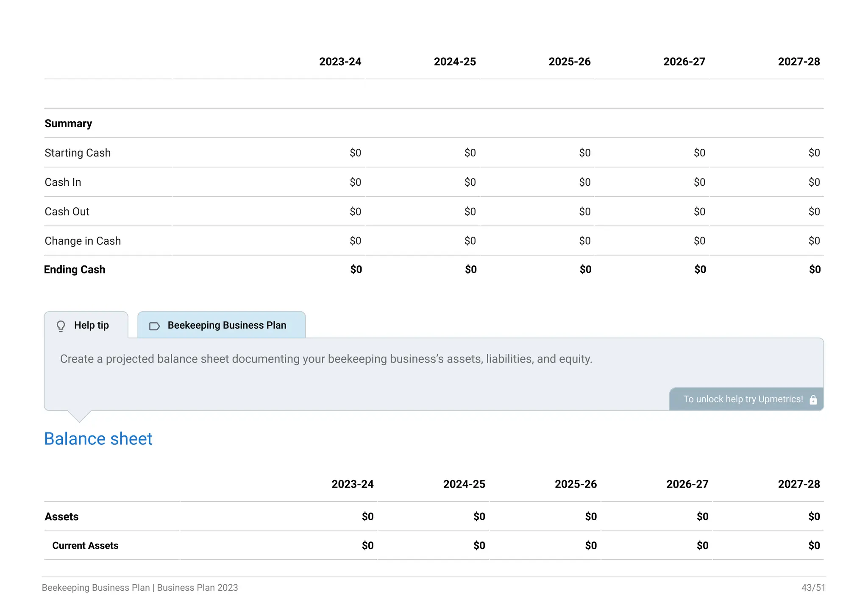Click the Balance sheet heading
Viewport: 868px width, 614px height.
(98, 438)
